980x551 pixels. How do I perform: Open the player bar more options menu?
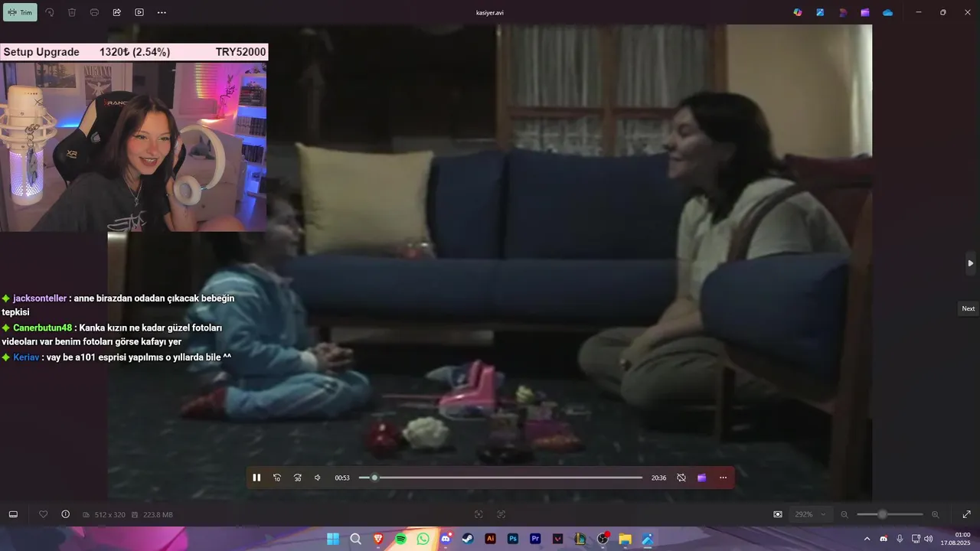click(723, 478)
